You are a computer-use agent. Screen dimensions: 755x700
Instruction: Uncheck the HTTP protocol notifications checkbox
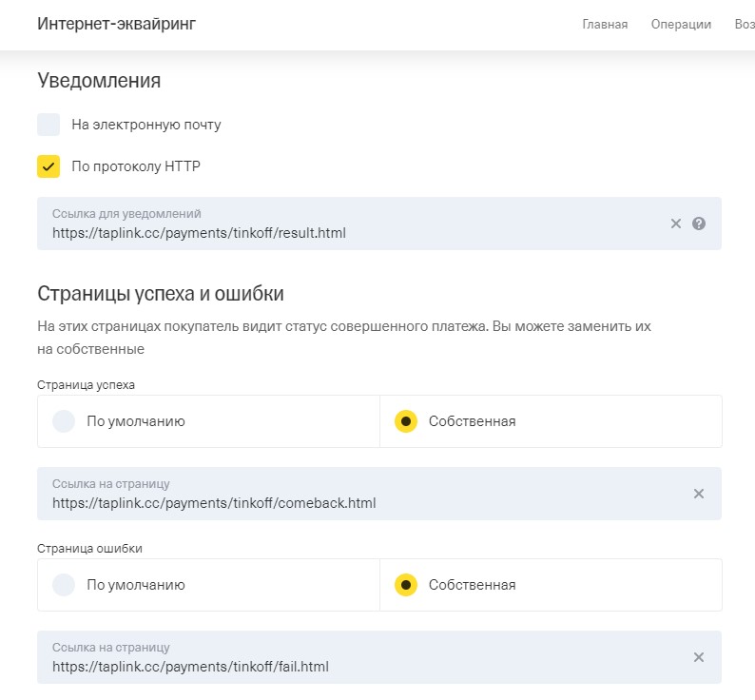coord(48,166)
